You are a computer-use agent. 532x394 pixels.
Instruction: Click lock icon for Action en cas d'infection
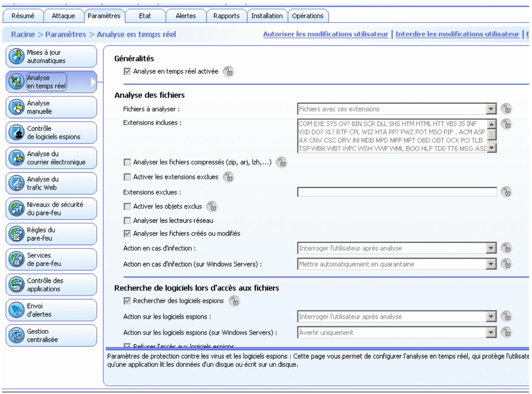(505, 249)
